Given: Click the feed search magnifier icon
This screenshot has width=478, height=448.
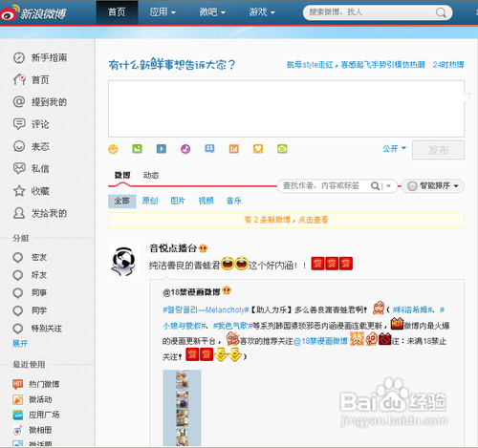Looking at the screenshot, I should tap(375, 186).
